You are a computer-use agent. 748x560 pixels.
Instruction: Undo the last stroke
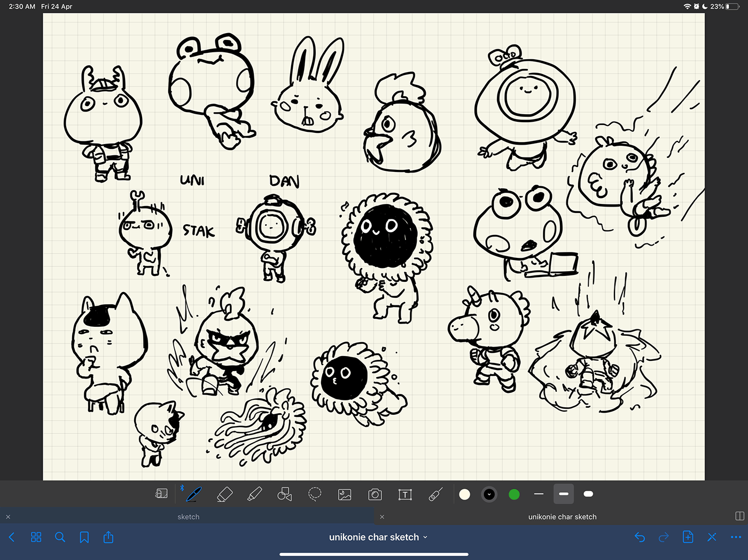tap(640, 537)
